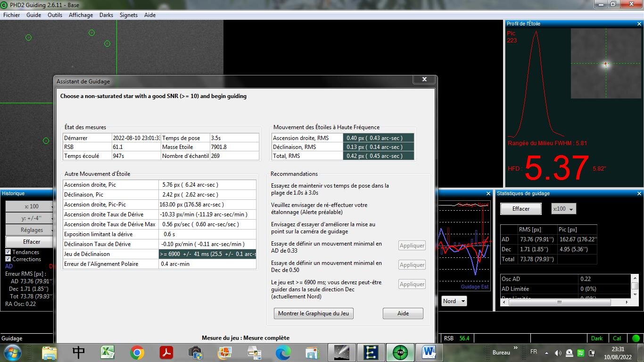Apply the Dec minimal movement 0.50 recommendation

412,265
